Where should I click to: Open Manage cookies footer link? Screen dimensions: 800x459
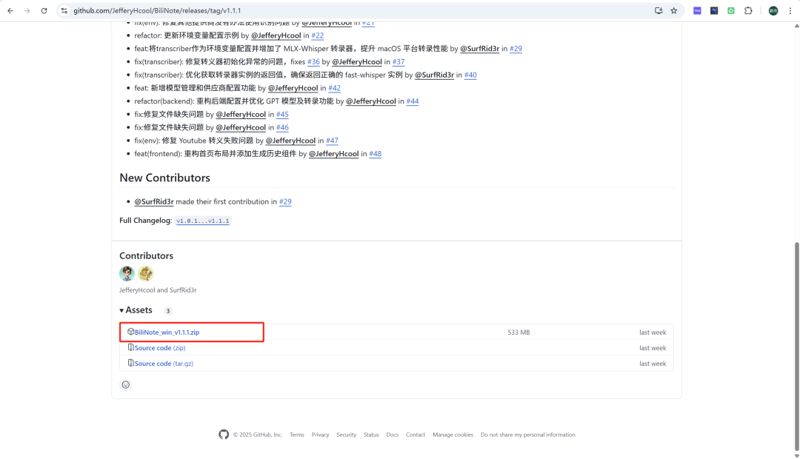(x=453, y=435)
